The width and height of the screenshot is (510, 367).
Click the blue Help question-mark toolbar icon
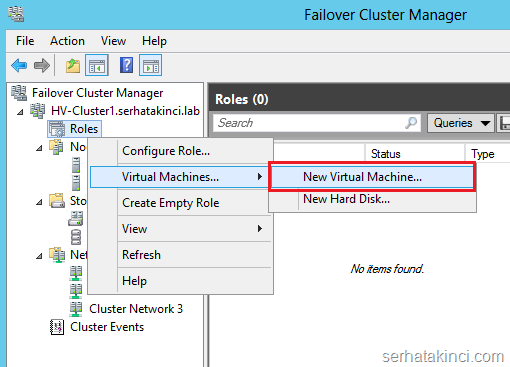coord(126,65)
